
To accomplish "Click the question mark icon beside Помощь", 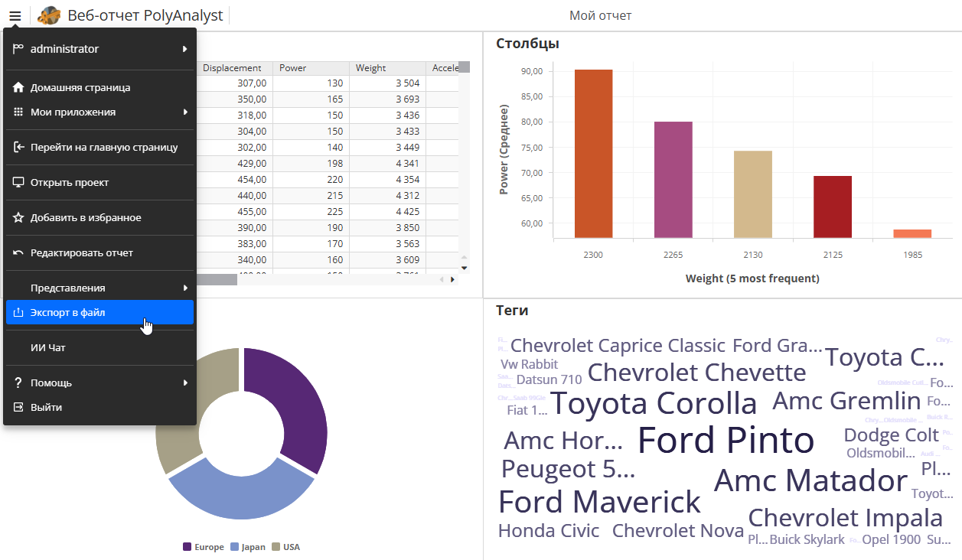I will [18, 383].
